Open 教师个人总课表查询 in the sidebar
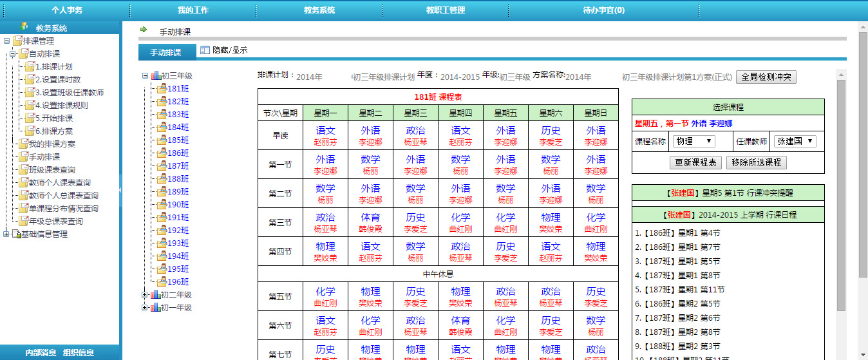The width and height of the screenshot is (868, 360). pyautogui.click(x=64, y=196)
